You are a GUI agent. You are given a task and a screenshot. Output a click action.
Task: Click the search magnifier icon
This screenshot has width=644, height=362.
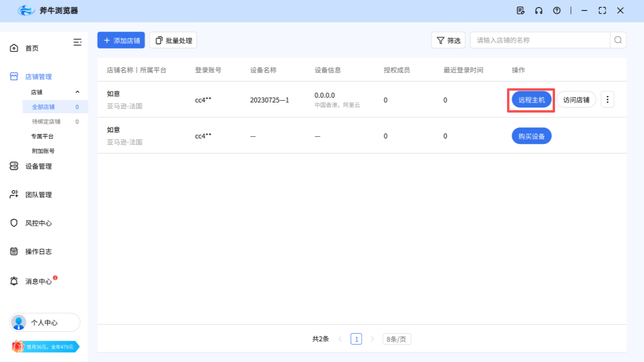pos(617,40)
